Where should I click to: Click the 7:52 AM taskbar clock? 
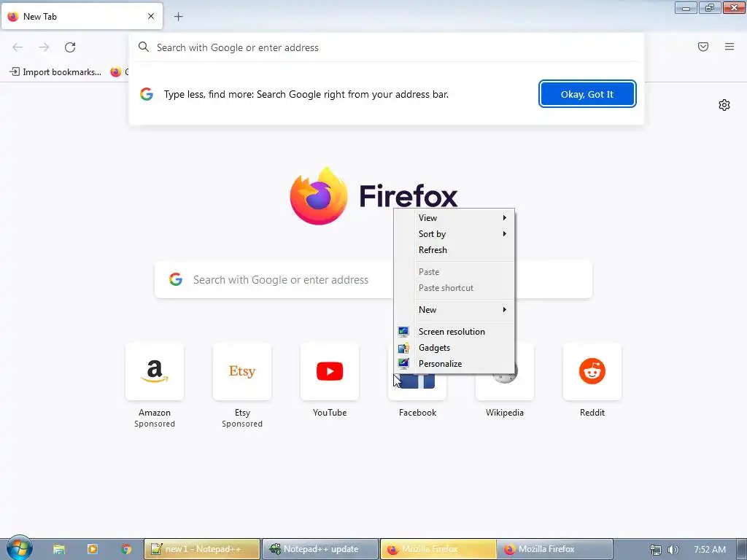tap(710, 550)
